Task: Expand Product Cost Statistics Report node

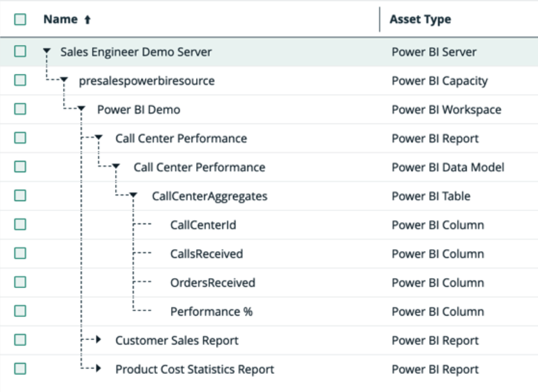Action: [98, 369]
